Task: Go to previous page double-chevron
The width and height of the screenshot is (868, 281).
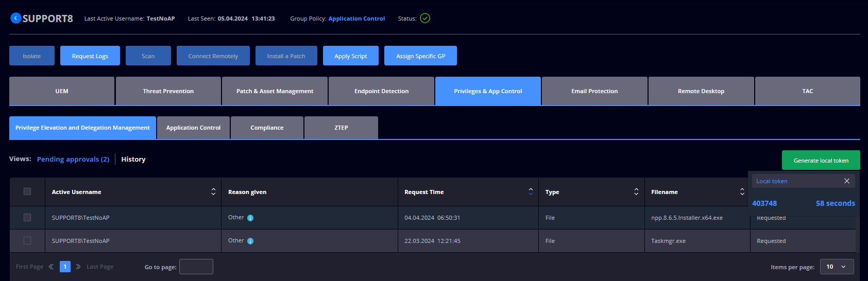Action: tap(51, 267)
